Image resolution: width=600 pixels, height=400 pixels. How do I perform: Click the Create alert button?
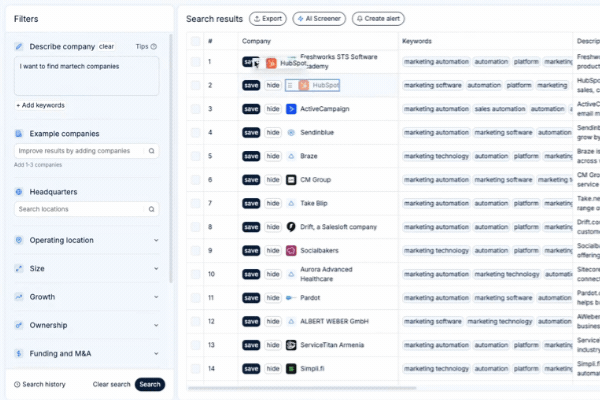[378, 19]
